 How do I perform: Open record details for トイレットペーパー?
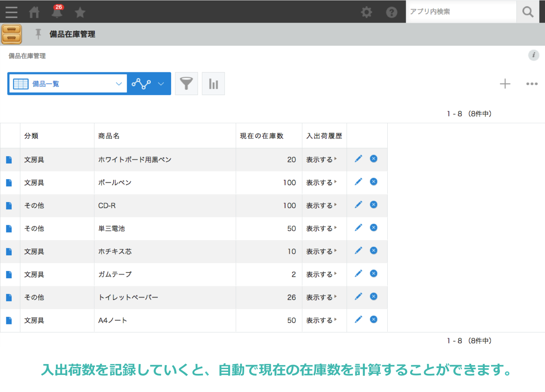(9, 298)
